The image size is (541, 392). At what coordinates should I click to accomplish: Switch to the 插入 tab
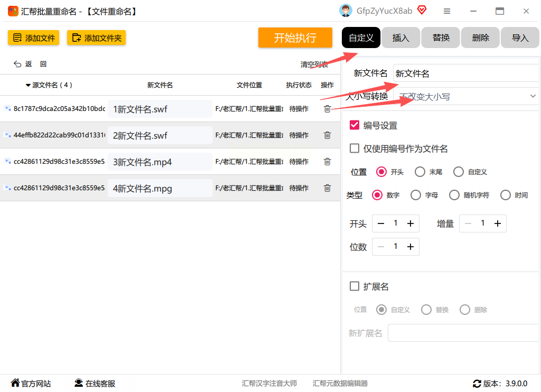(x=400, y=38)
